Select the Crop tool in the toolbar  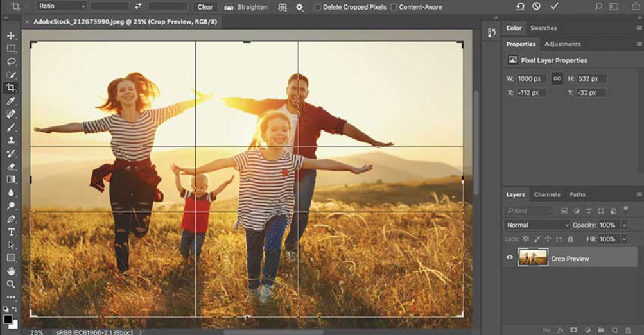pos(11,87)
